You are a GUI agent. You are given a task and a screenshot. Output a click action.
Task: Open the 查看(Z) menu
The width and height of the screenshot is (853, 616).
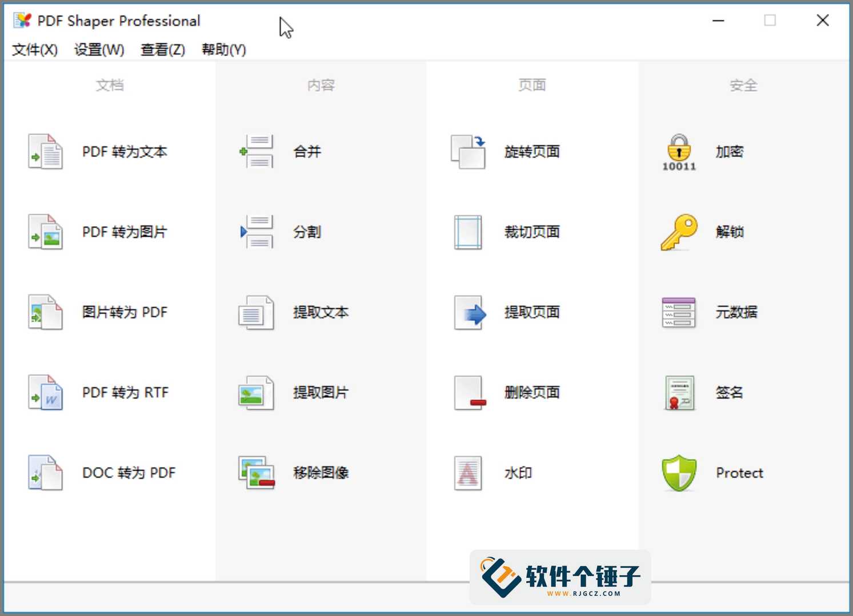tap(163, 50)
